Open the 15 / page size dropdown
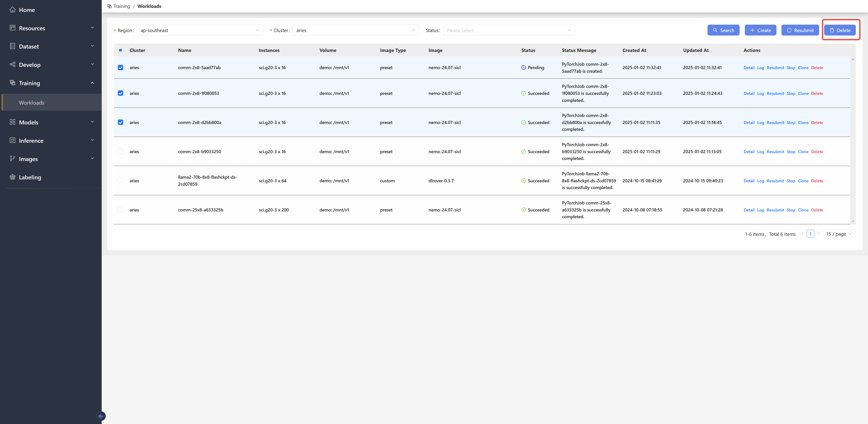Screen dimensions: 868x424 click(x=839, y=234)
